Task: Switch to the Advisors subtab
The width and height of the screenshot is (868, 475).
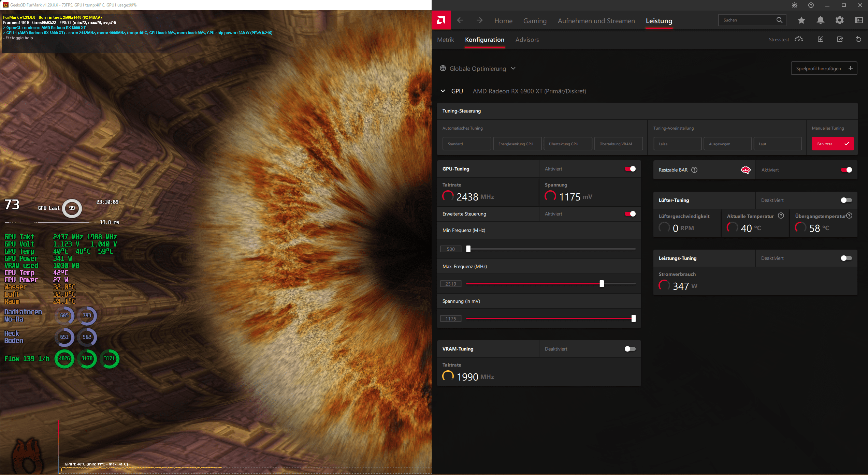Action: [527, 40]
